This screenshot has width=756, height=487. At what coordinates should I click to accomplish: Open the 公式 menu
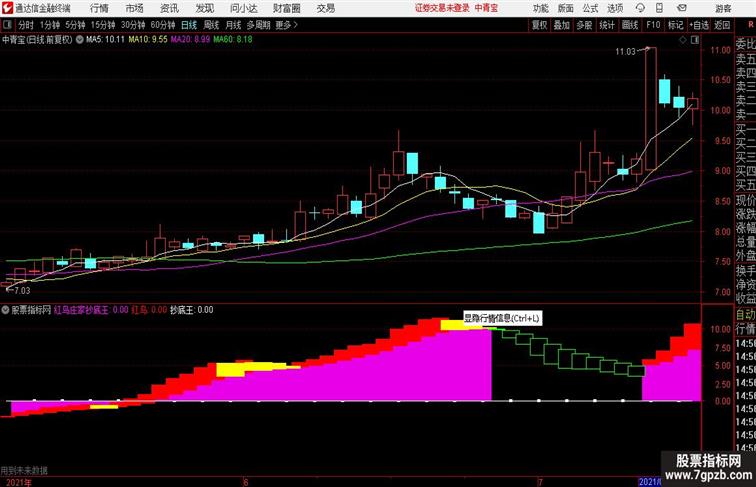pyautogui.click(x=590, y=9)
